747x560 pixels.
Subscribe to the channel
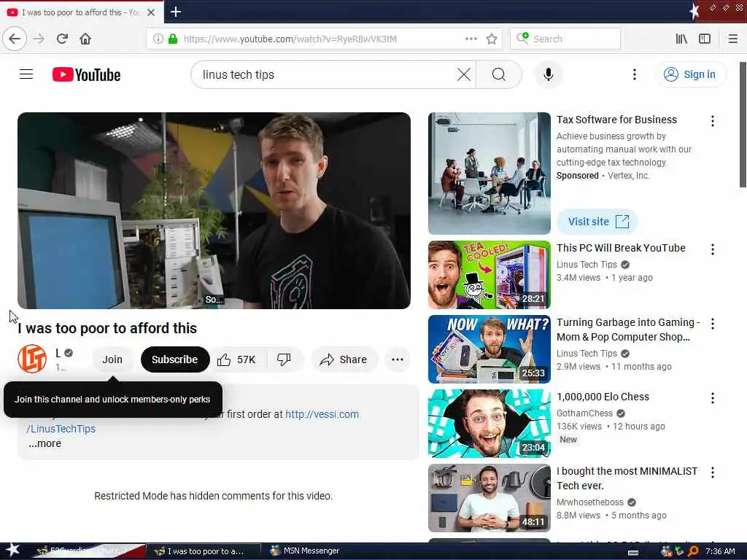tap(175, 359)
